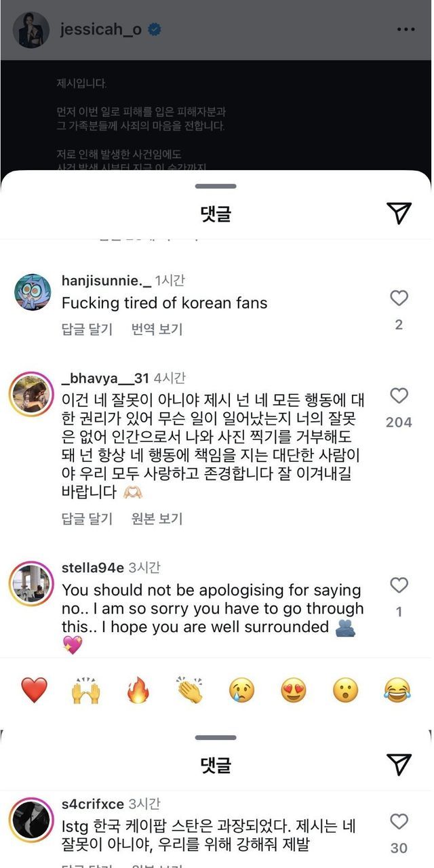This screenshot has height=868, width=434.
Task: React with the raised hands emoji
Action: [x=86, y=690]
